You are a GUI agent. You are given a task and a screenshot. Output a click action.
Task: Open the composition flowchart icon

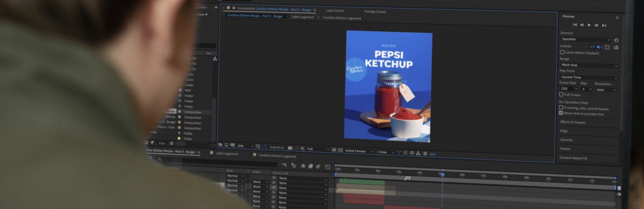tap(418, 154)
